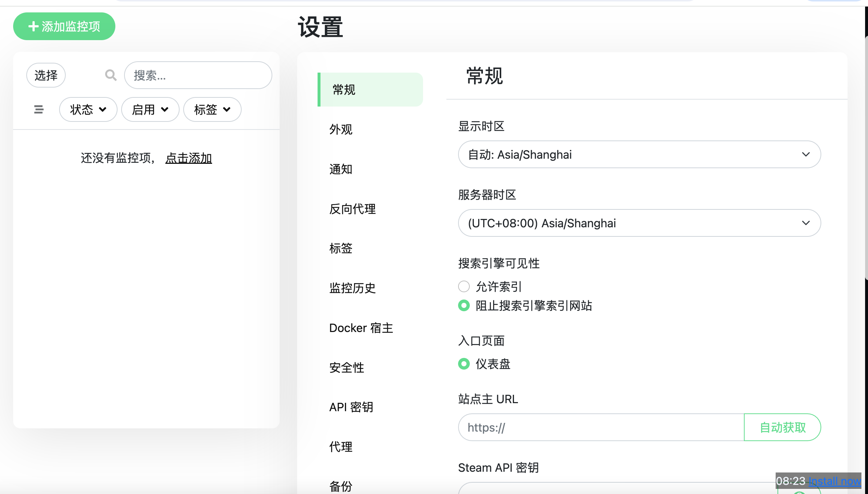Click the Add Monitor (添加监控项) button
The width and height of the screenshot is (868, 494).
click(64, 26)
